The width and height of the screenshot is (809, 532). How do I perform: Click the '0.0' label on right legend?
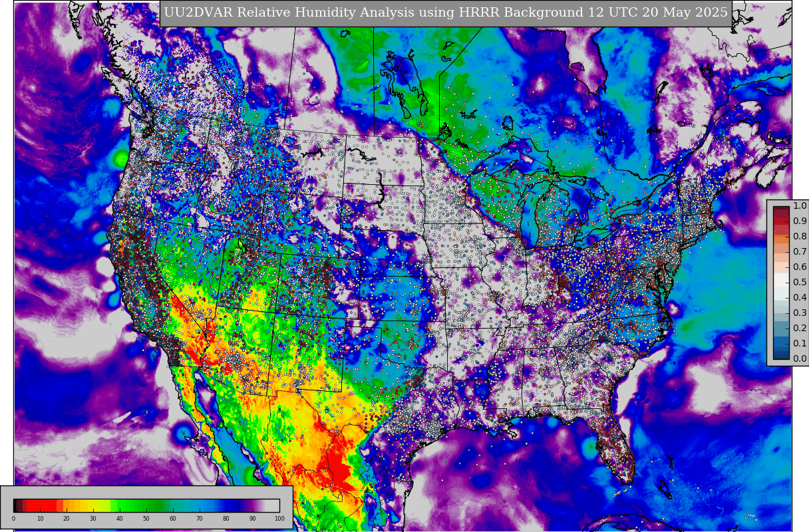[799, 358]
